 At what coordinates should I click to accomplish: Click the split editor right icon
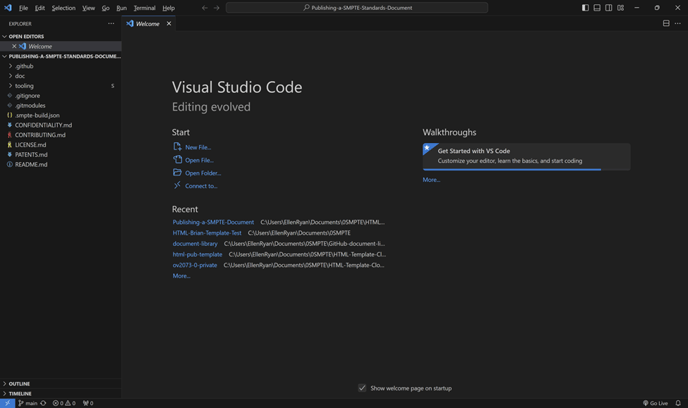pos(666,23)
